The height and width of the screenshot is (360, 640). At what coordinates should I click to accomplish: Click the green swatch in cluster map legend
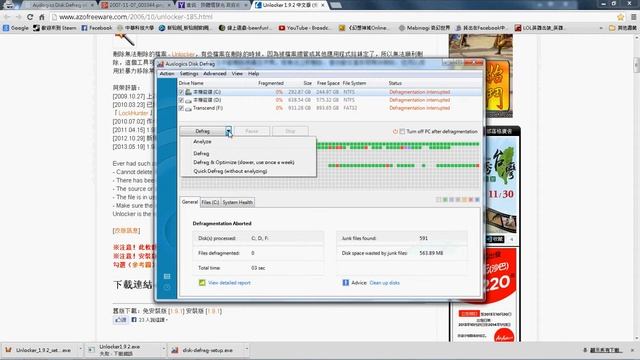[445, 200]
